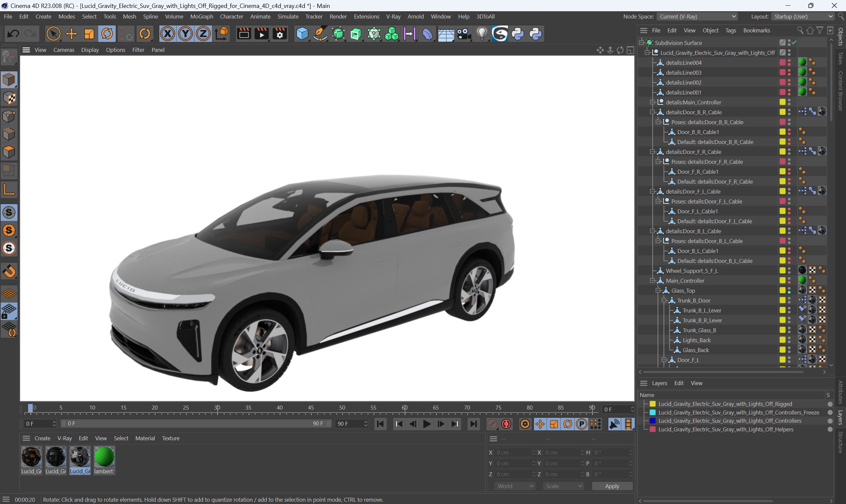The width and height of the screenshot is (846, 504).
Task: Switch to Texture mode checkerboard icon
Action: pyautogui.click(x=9, y=98)
